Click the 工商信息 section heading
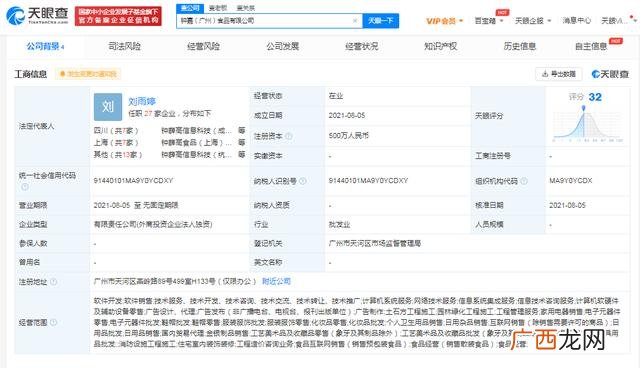 [x=31, y=74]
